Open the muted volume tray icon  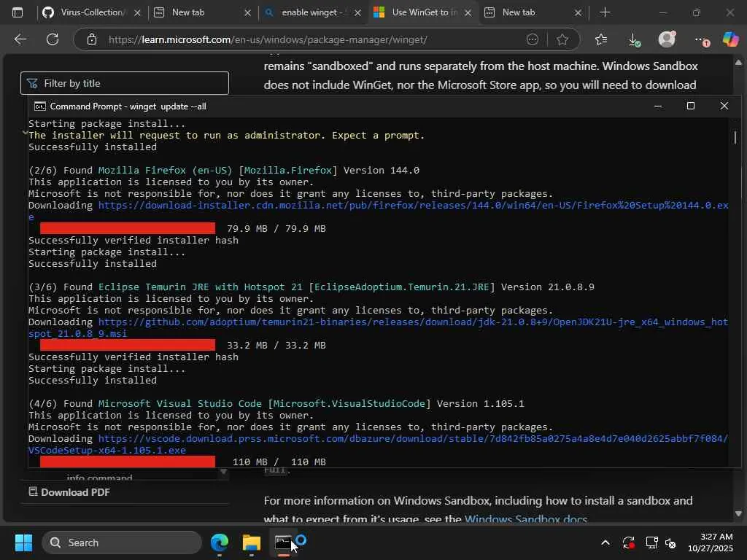[671, 542]
